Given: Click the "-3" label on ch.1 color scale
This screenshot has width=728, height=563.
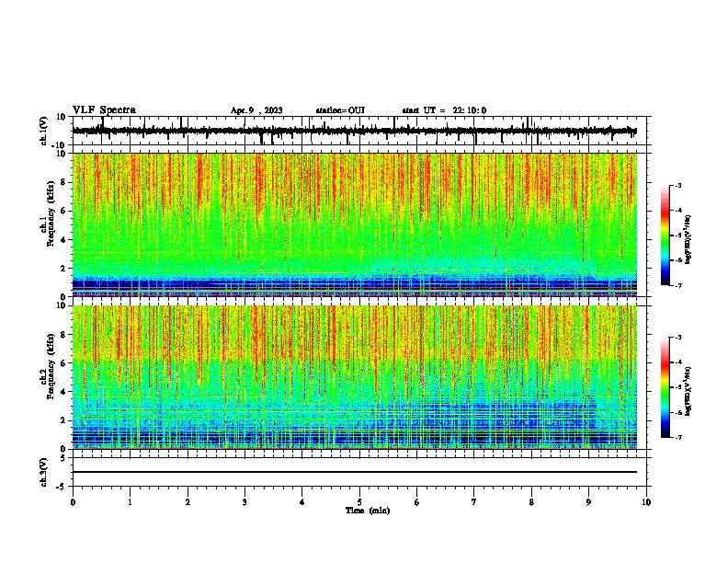Looking at the screenshot, I should coord(677,185).
